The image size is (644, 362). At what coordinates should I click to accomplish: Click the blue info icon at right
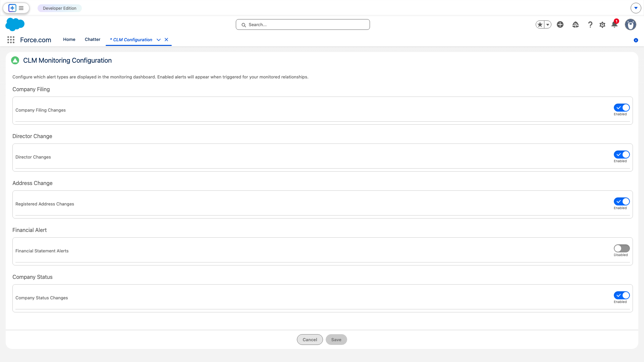point(636,40)
